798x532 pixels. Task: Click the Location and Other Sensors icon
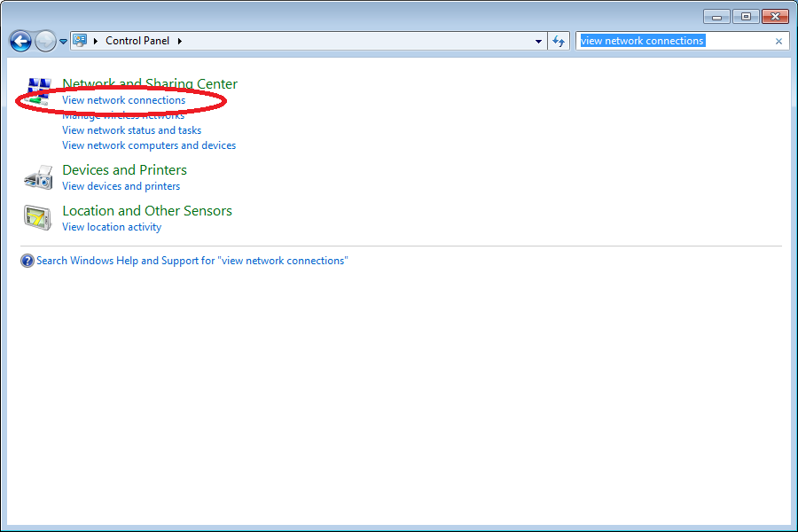pos(37,218)
